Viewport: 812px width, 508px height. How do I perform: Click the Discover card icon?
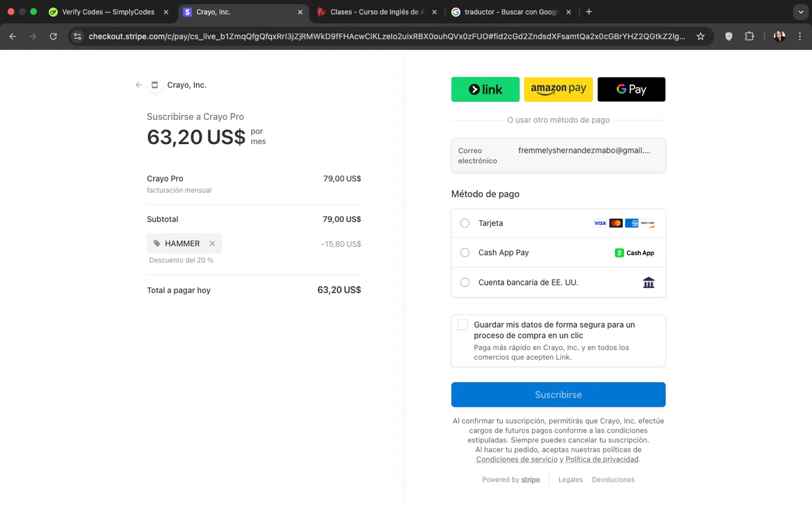(647, 223)
